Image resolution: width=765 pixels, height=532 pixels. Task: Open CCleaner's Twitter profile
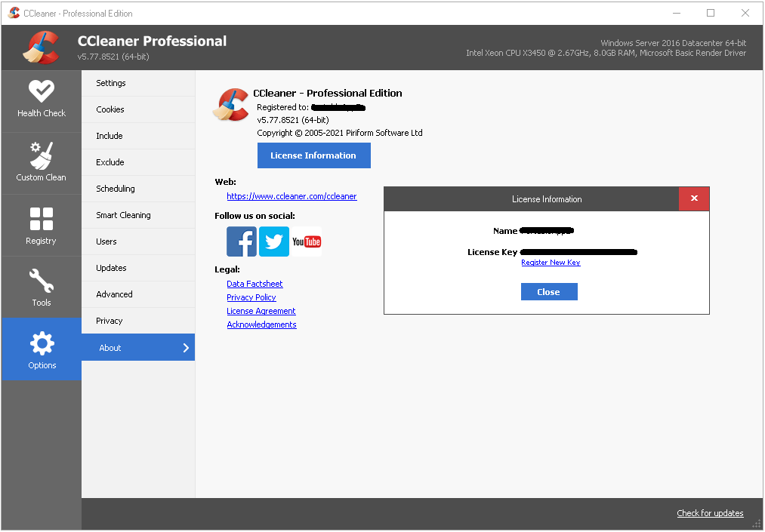[x=273, y=241]
